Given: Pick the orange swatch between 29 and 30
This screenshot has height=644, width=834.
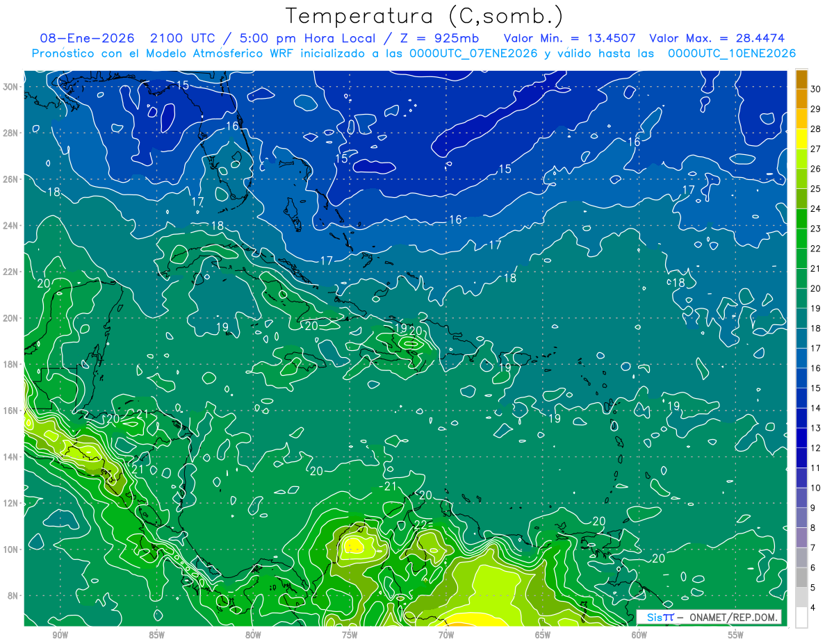Looking at the screenshot, I should [802, 100].
